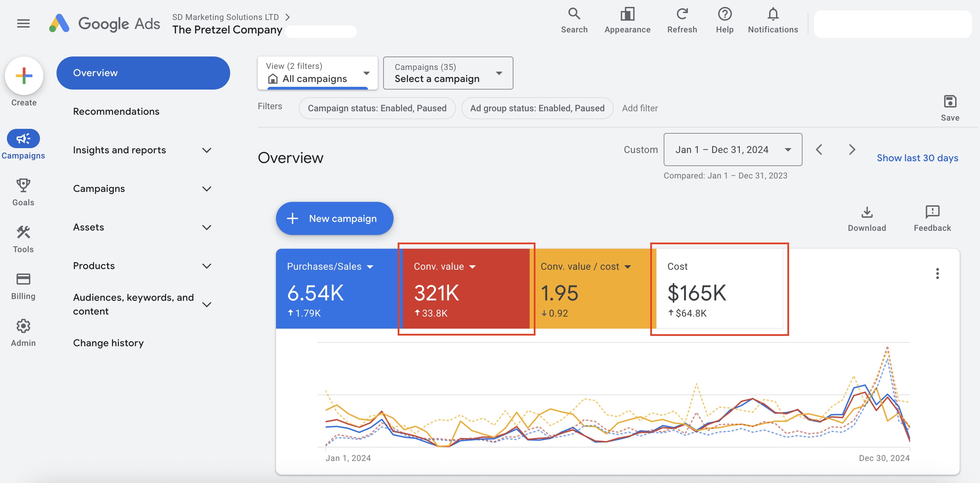Viewport: 980px width, 483px height.
Task: Open the hamburger main menu
Action: pyautogui.click(x=23, y=23)
